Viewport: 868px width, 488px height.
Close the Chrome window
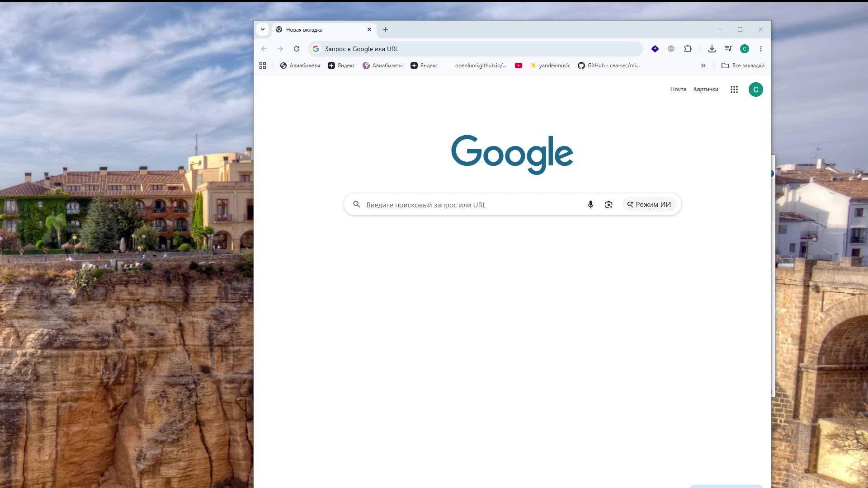click(761, 29)
